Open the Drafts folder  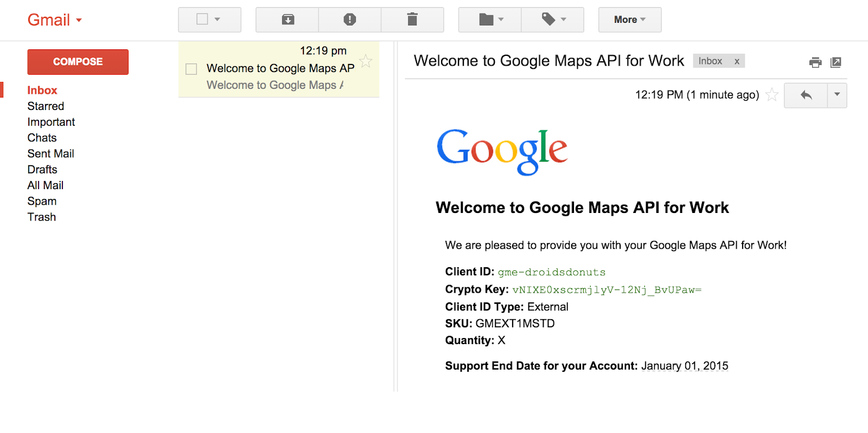pos(42,170)
